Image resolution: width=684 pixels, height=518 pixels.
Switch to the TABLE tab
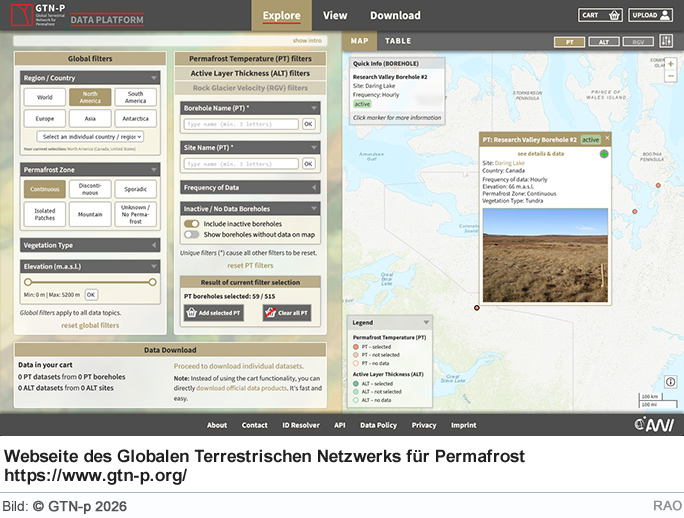pos(398,41)
